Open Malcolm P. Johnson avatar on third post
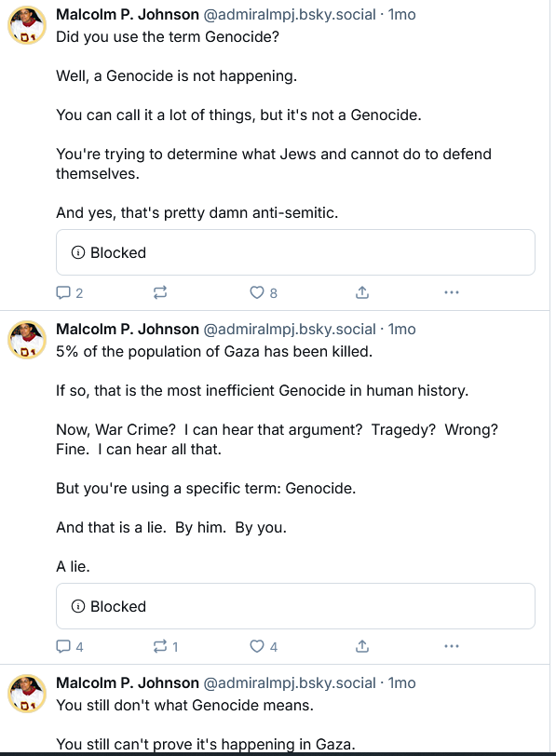Viewport: 556px width, 756px height. point(27,694)
